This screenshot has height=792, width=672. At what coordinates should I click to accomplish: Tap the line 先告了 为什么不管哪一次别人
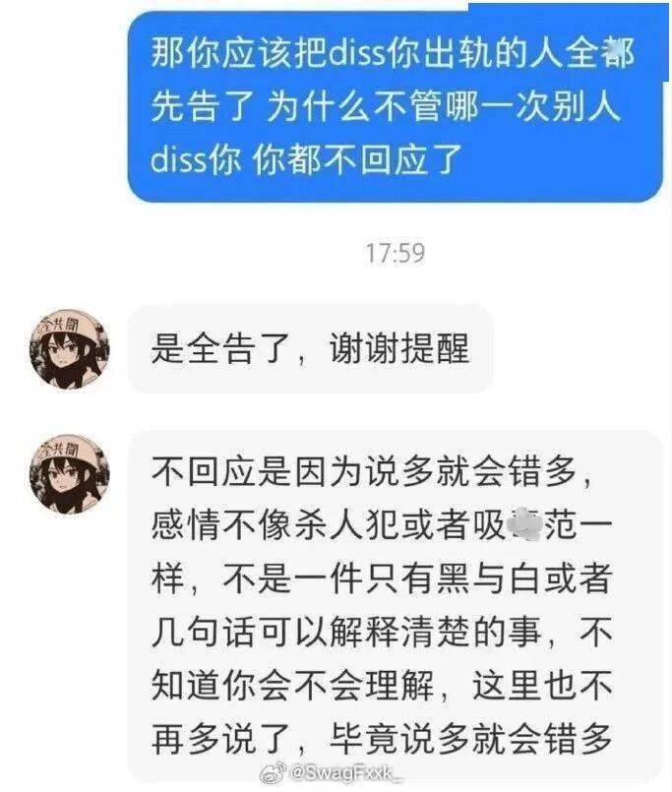point(386,106)
